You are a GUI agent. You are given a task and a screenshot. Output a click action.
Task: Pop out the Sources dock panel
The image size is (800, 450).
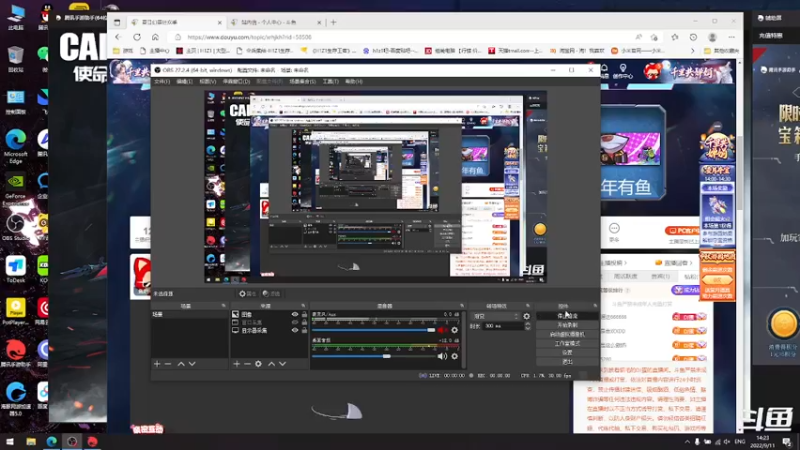click(x=303, y=306)
